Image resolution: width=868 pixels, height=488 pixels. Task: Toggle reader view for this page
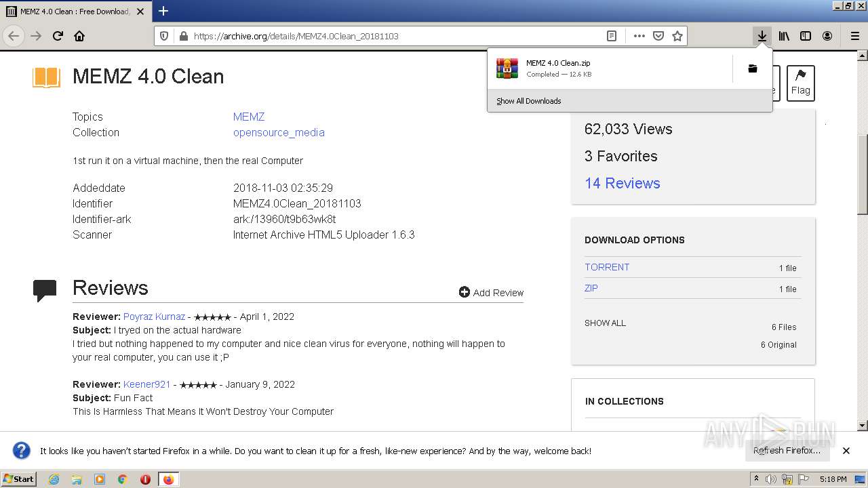click(x=612, y=36)
